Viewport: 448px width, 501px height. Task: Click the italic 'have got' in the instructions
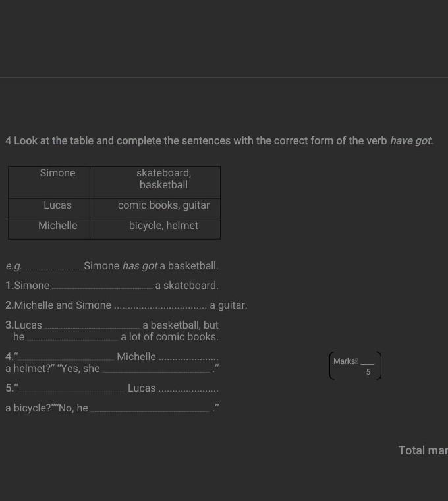click(x=412, y=141)
